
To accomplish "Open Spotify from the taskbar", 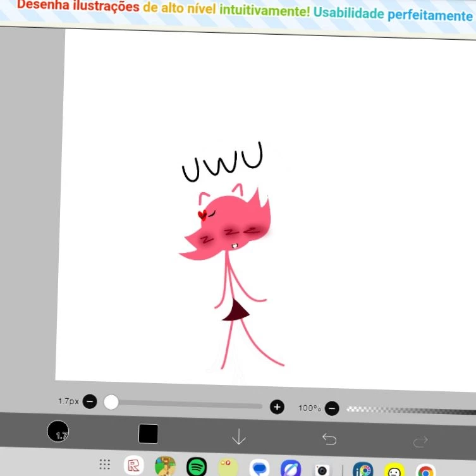I will (197, 467).
